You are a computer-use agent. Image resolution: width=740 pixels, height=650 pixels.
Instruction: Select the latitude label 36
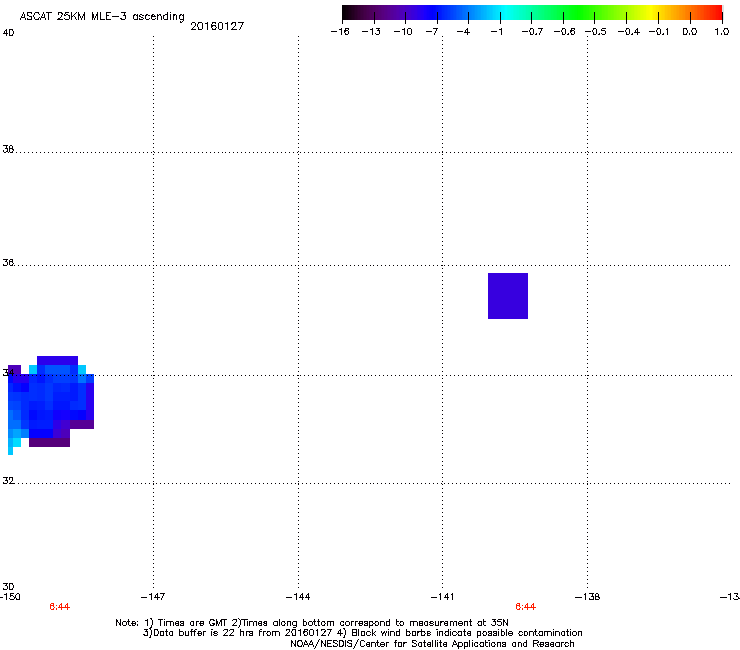(x=8, y=262)
